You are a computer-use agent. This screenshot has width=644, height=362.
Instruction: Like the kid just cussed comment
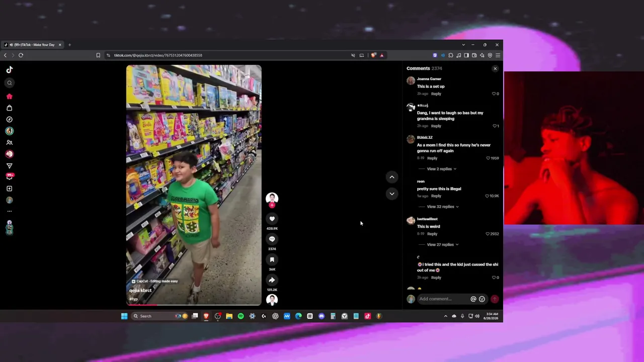coord(494,278)
